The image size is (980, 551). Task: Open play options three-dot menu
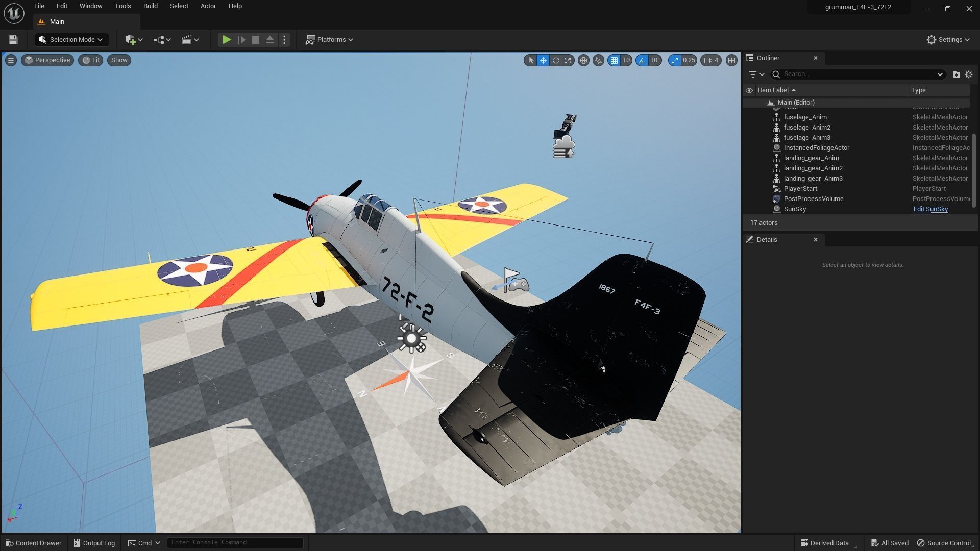click(284, 40)
